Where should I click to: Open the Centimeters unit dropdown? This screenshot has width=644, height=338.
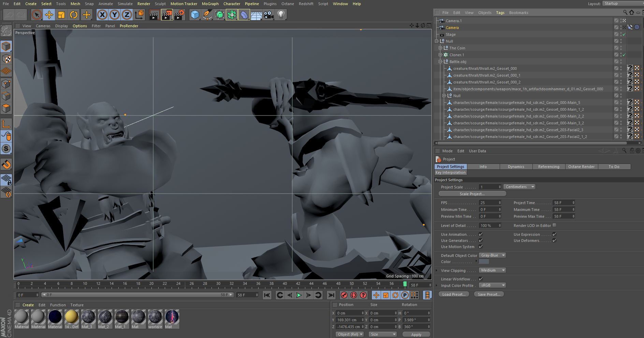pos(519,187)
